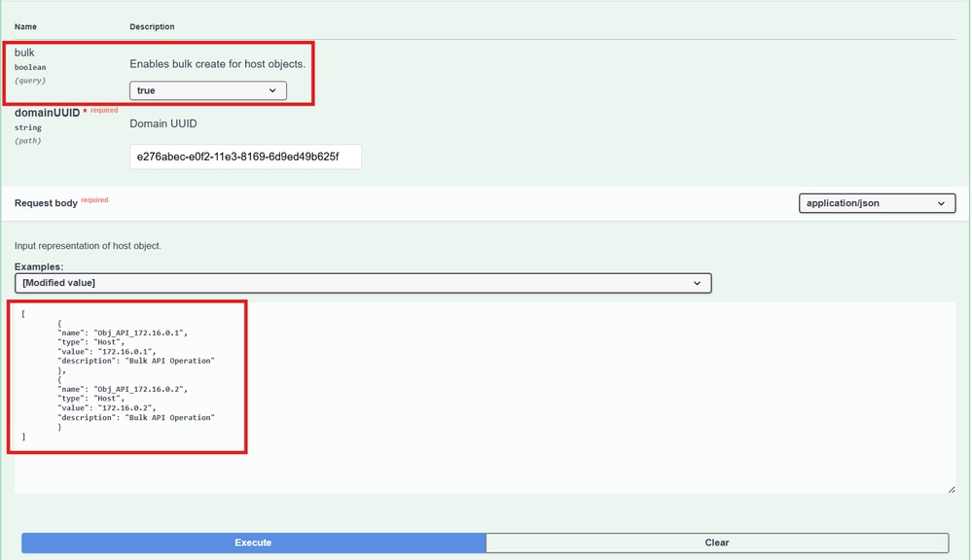Viewport: 972px width, 560px height.
Task: Open the bulk true/false dropdown
Action: pos(207,90)
